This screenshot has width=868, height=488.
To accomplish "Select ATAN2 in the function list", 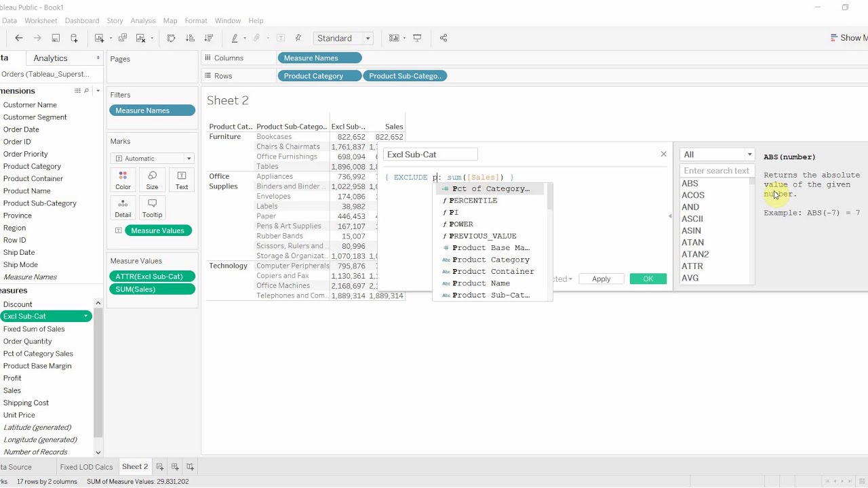I will (x=695, y=254).
